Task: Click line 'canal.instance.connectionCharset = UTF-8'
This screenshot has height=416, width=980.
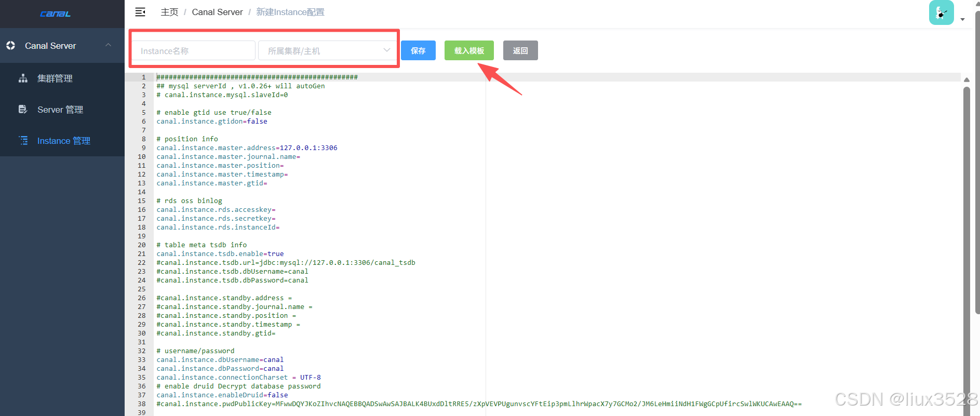Action: (238, 377)
